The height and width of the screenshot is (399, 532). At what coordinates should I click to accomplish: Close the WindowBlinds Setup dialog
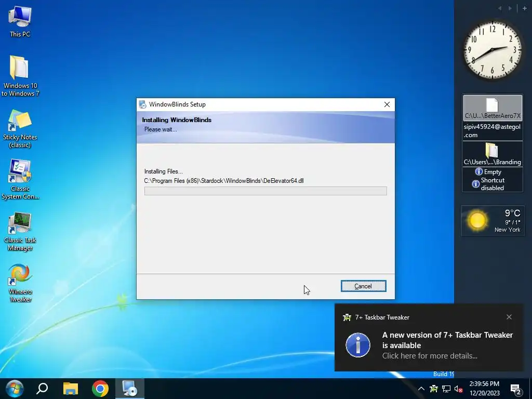[x=387, y=104]
